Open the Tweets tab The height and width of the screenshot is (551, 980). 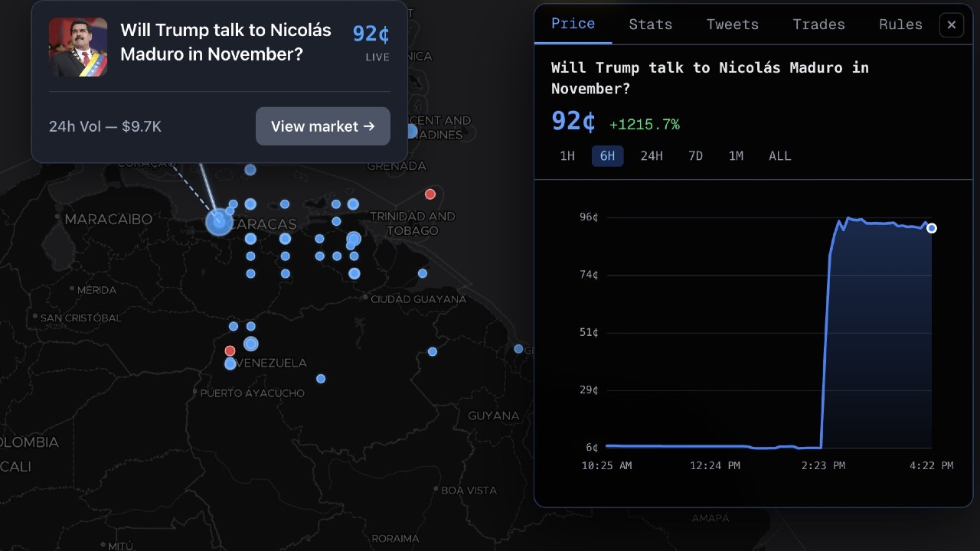732,24
